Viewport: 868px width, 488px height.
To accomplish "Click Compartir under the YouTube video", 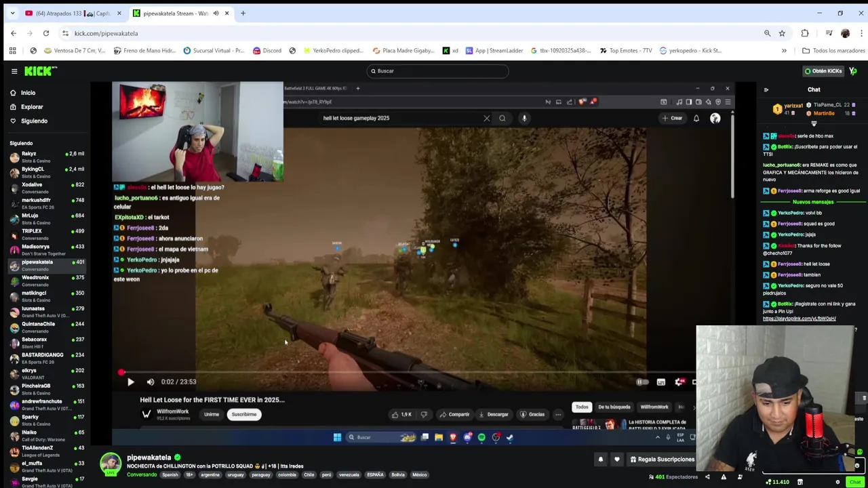I will pos(454,415).
